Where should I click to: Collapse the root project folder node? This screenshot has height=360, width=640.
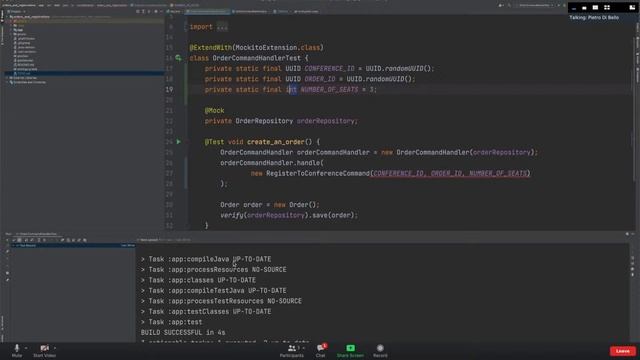point(7,17)
